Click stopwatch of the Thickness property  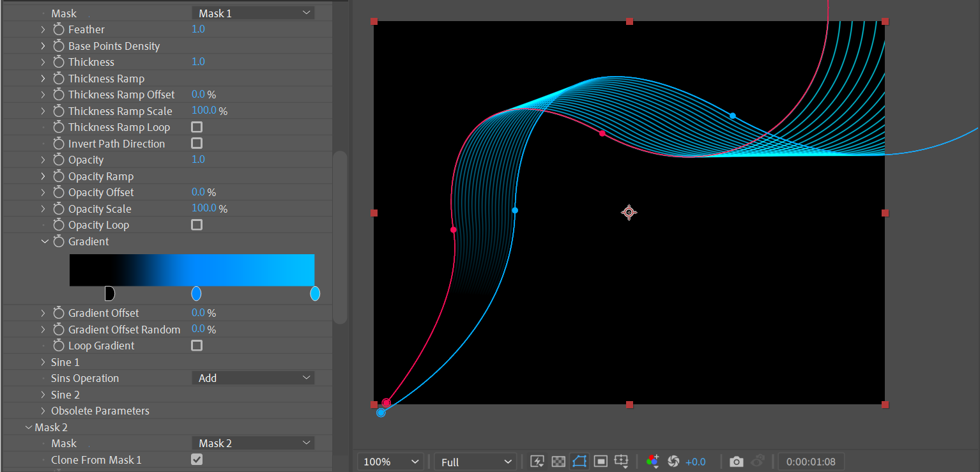point(59,62)
